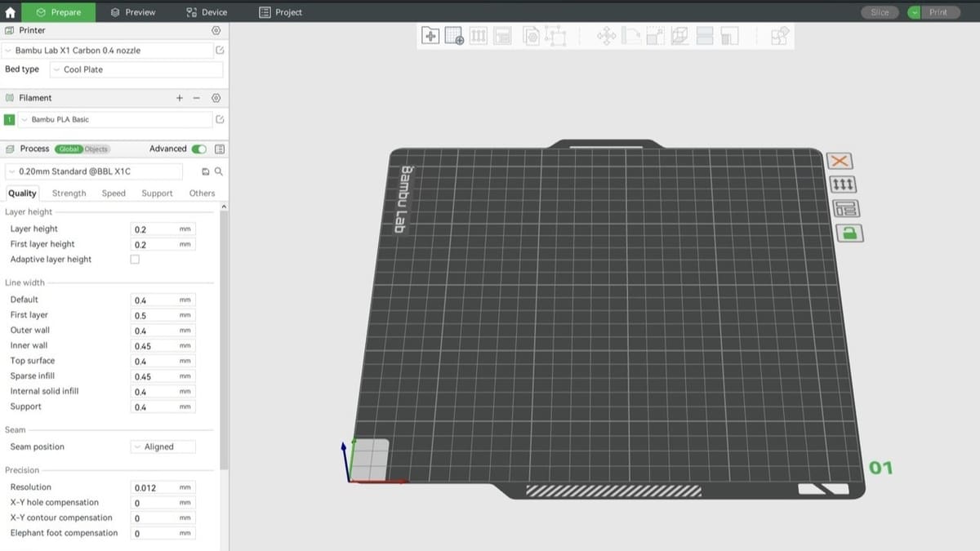Screen dimensions: 980x551
Task: Switch to the Device tab
Action: (207, 12)
